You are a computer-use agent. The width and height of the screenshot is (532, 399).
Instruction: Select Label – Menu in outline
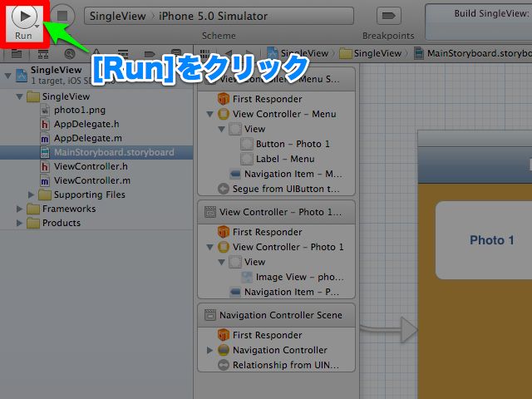coord(278,159)
